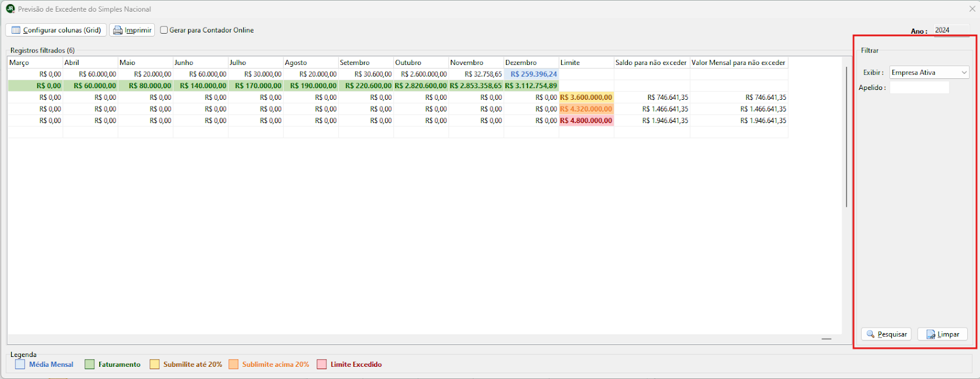Click the printer icon on Imprimir
Image resolution: width=980 pixels, height=379 pixels.
click(x=118, y=30)
